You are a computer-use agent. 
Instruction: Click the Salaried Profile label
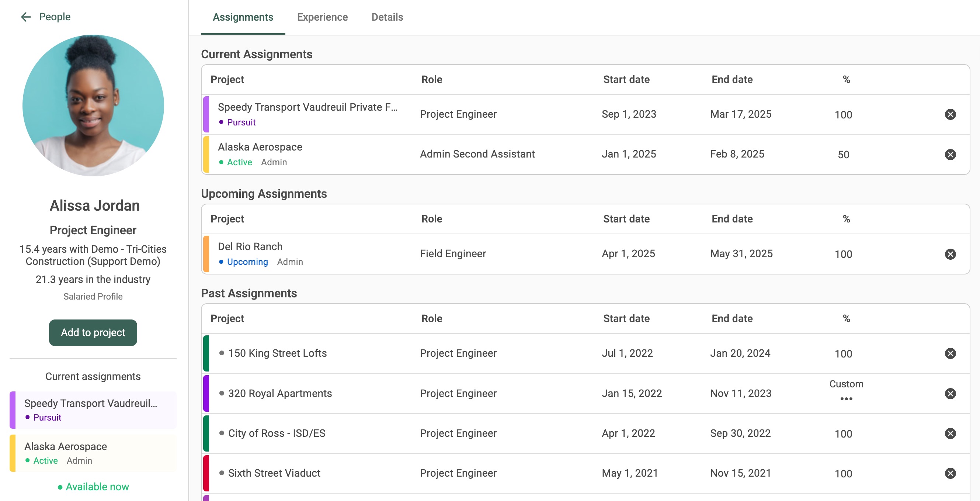93,297
